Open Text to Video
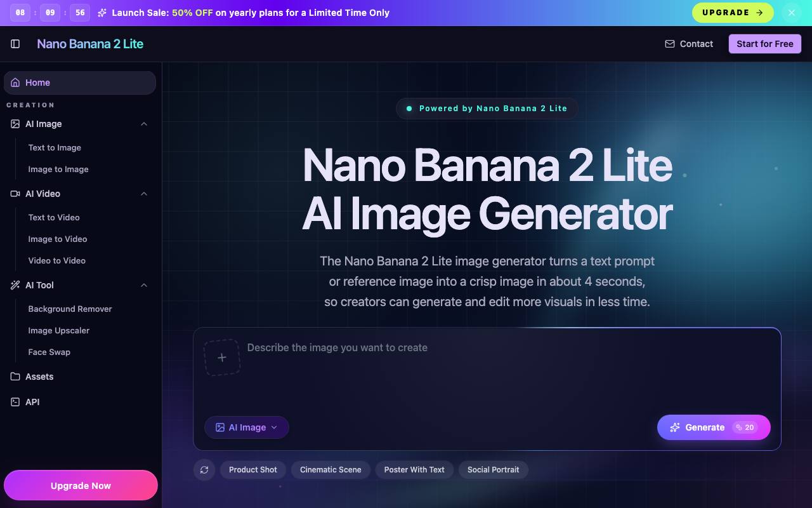This screenshot has height=508, width=812. coord(54,217)
